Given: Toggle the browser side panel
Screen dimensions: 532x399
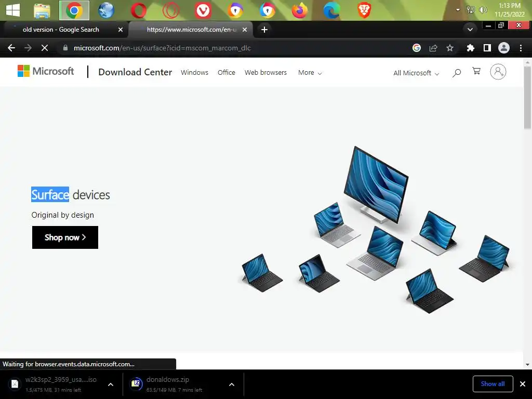Looking at the screenshot, I should pyautogui.click(x=487, y=48).
